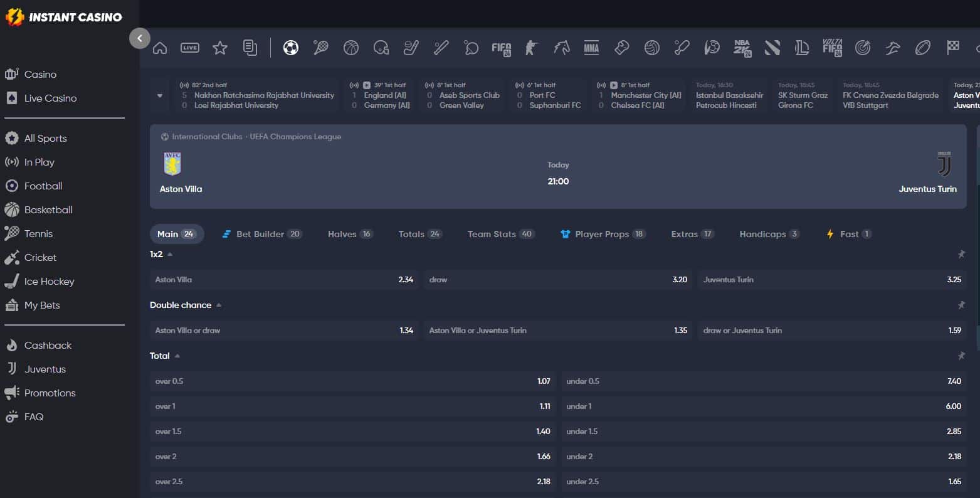Open the MMA icon
Image resolution: width=980 pixels, height=498 pixels.
point(592,48)
